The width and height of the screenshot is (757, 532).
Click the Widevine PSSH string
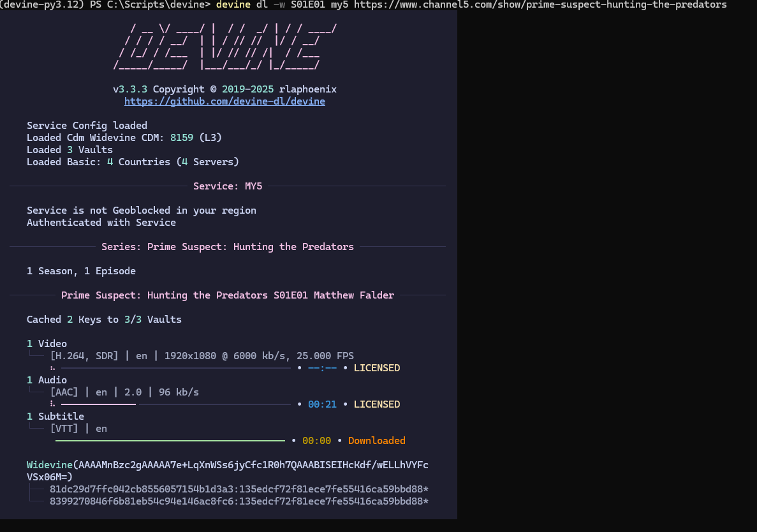[x=228, y=471]
